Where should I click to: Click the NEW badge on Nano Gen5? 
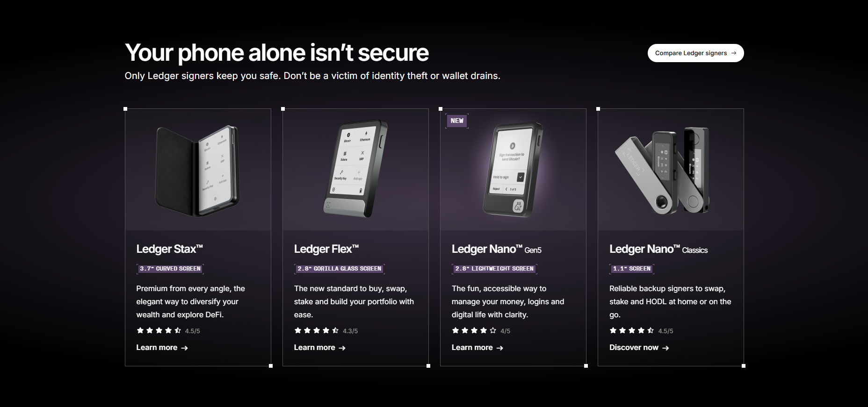457,121
